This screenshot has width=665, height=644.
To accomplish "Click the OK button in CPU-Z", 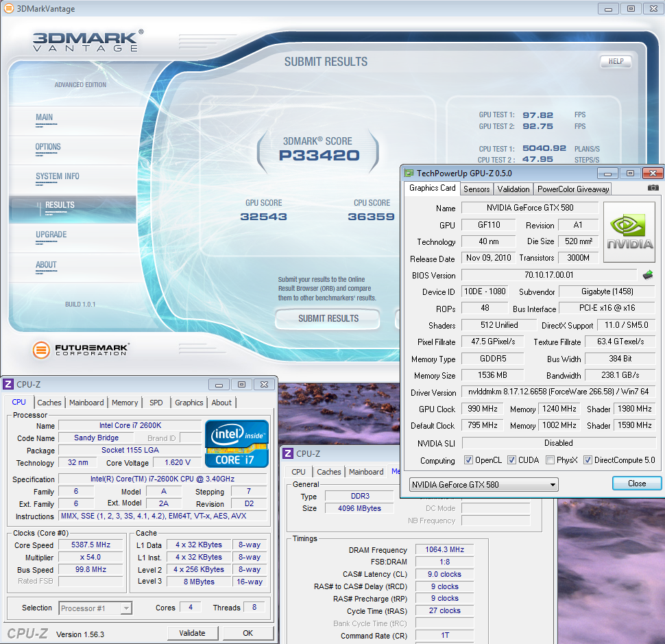I will [x=247, y=633].
